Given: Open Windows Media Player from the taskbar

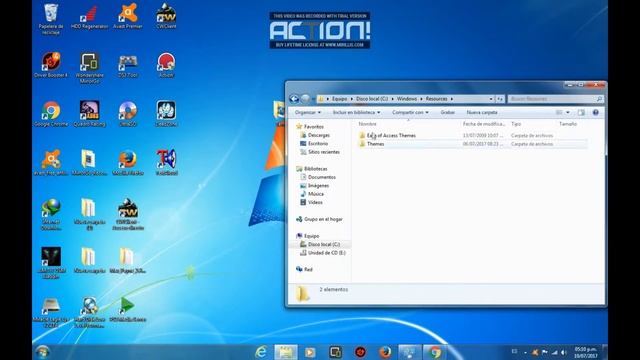Looking at the screenshot, I should 310,352.
